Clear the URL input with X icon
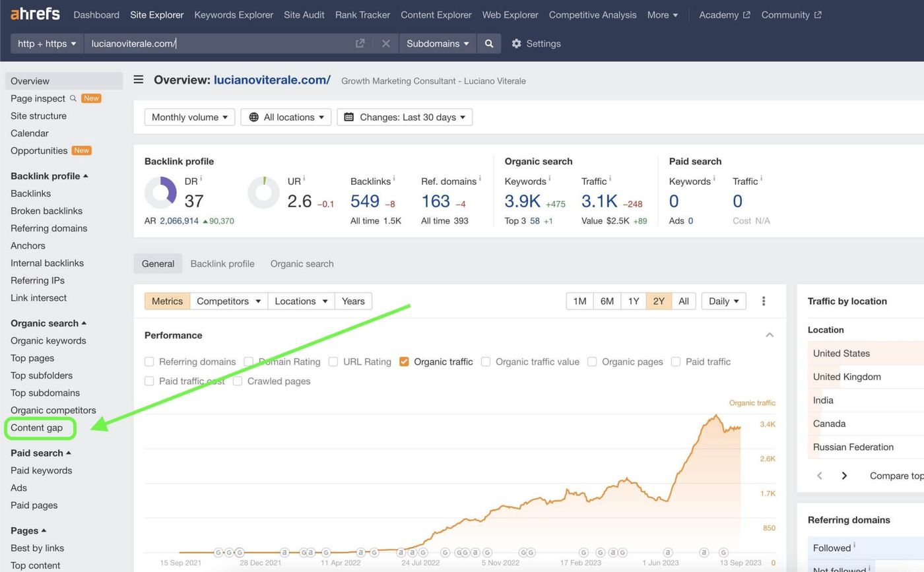 (x=386, y=44)
